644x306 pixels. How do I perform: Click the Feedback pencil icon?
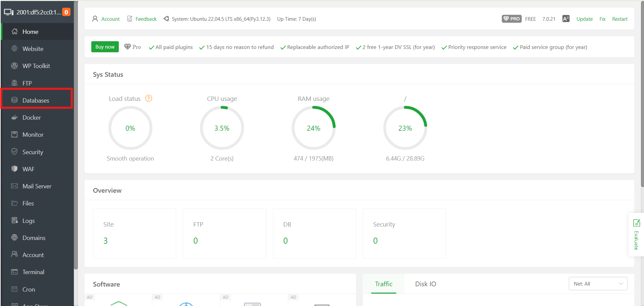pos(130,19)
